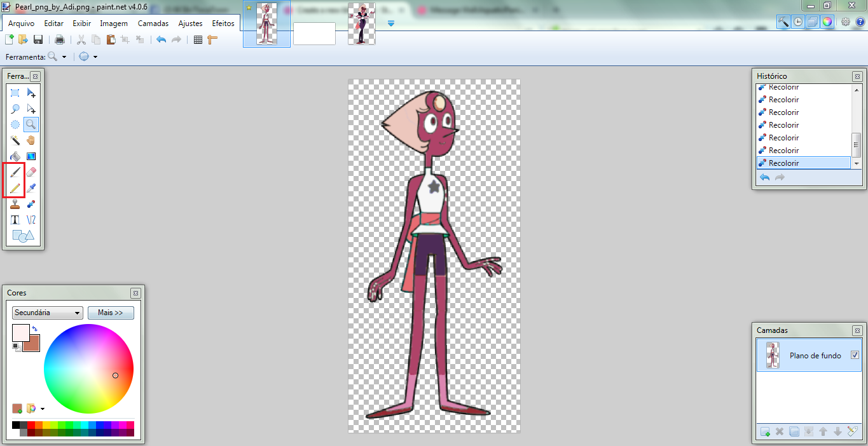Viewport: 868px width, 446px height.
Task: Select the Clone Stamp tool
Action: coord(15,204)
